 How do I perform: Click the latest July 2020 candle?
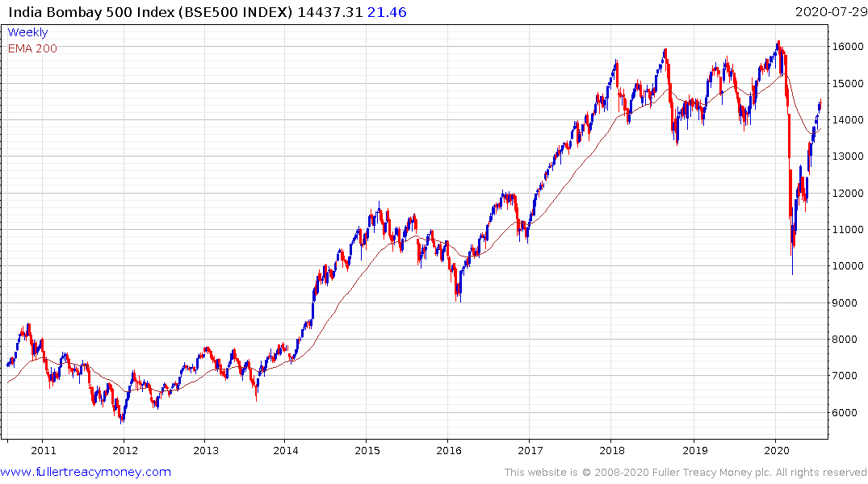tap(820, 105)
